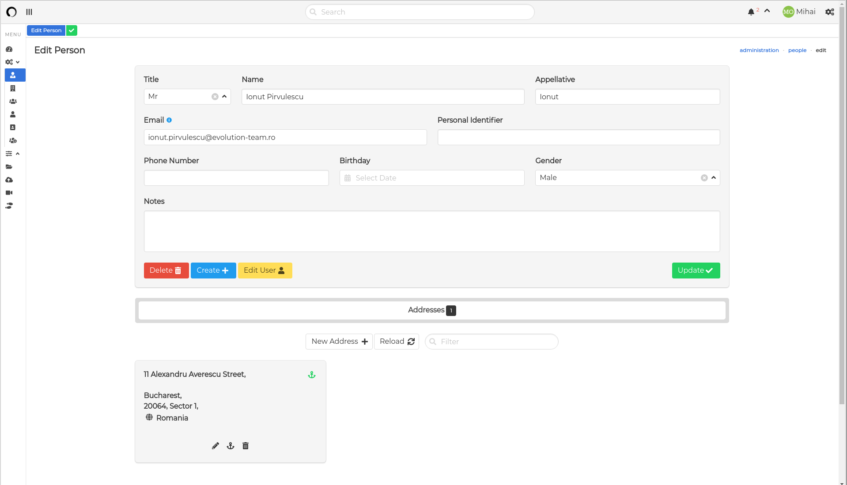847x485 pixels.
Task: Toggle the Addresses section header
Action: click(432, 310)
